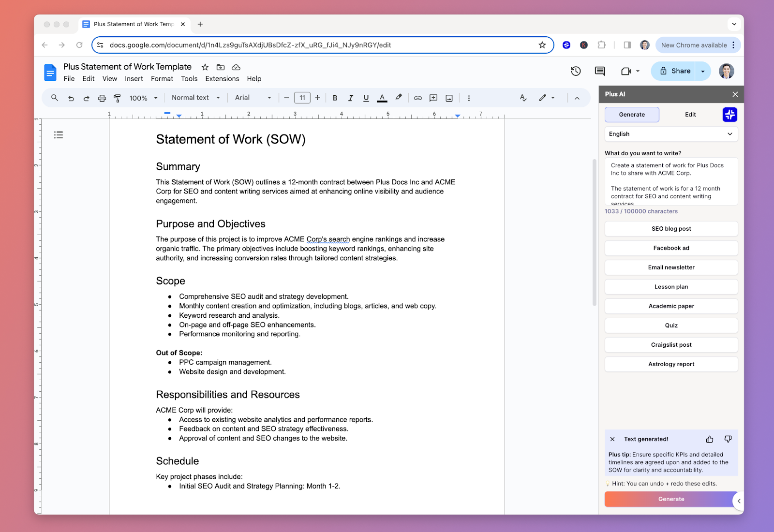Click the insert image icon
774x532 pixels.
coord(449,98)
